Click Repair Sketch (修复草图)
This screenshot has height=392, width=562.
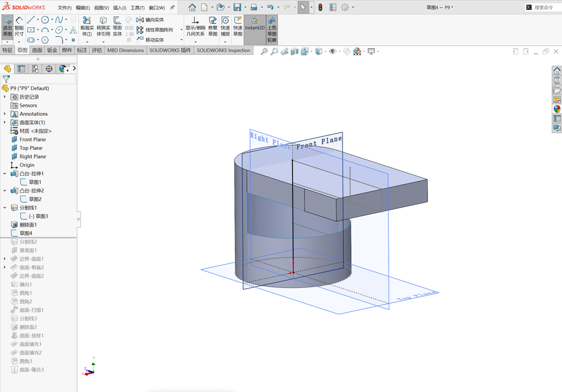[212, 26]
